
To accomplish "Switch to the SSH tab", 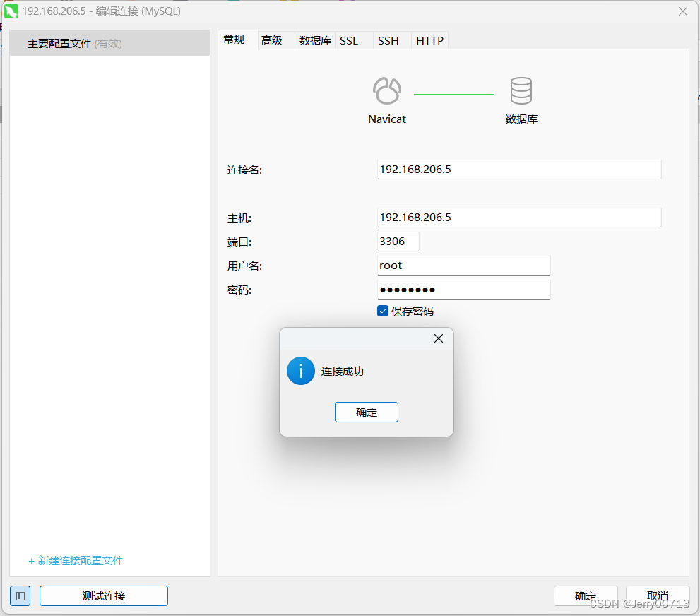I will [x=388, y=40].
